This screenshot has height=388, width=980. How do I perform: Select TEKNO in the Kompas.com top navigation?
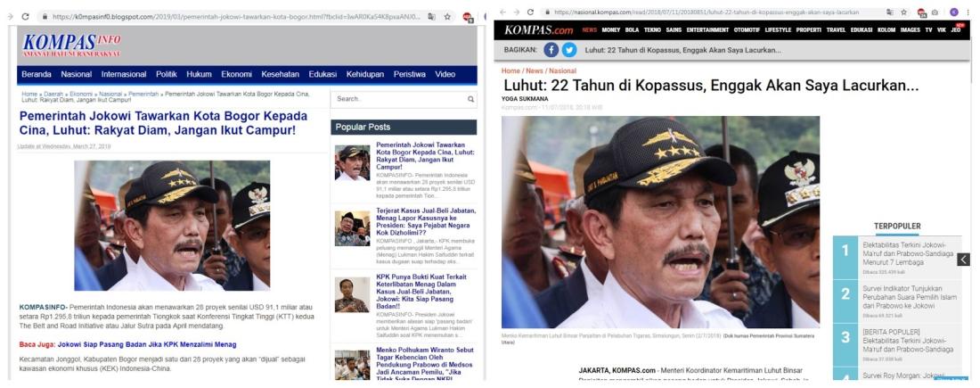point(652,30)
